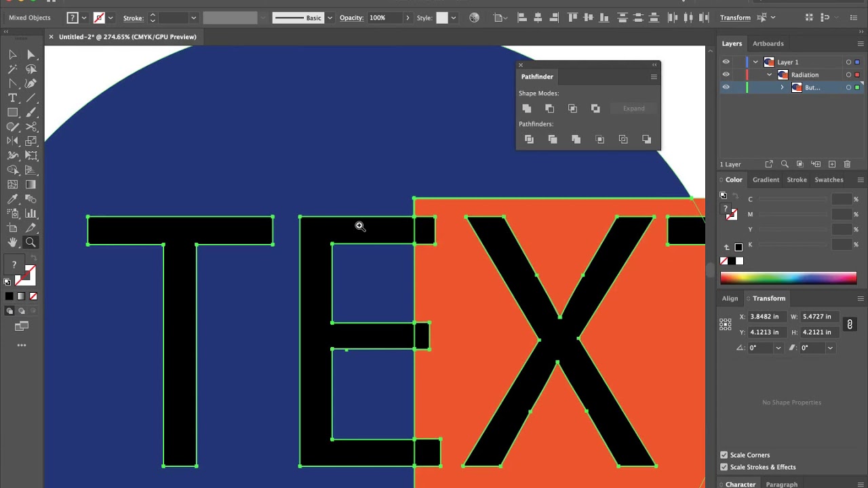
Task: Click target circle for Layer 1
Action: (848, 62)
